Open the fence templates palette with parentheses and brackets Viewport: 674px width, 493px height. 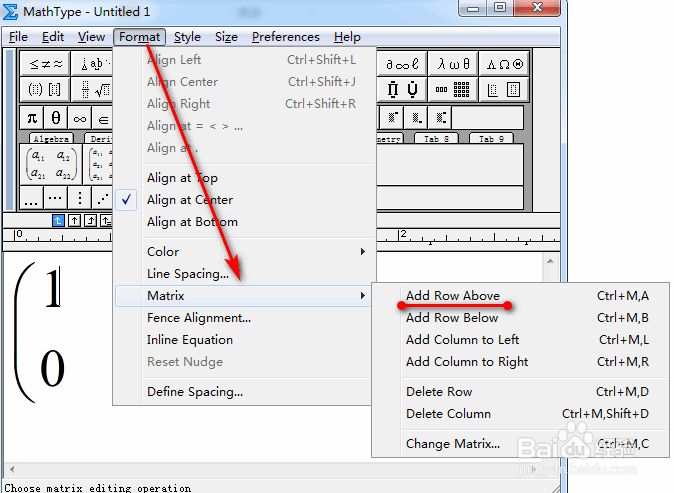(x=45, y=89)
